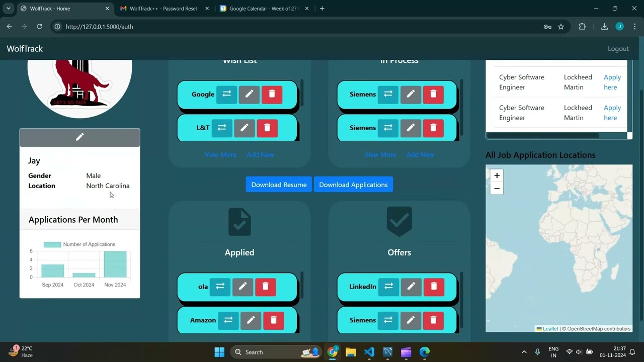Open a new browser tab
This screenshot has width=644, height=362.
[322, 9]
